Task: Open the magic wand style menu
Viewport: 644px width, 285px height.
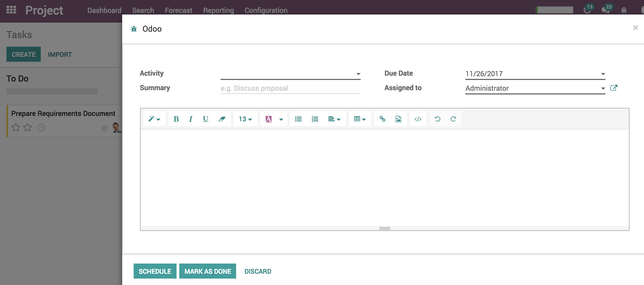Action: pyautogui.click(x=154, y=119)
